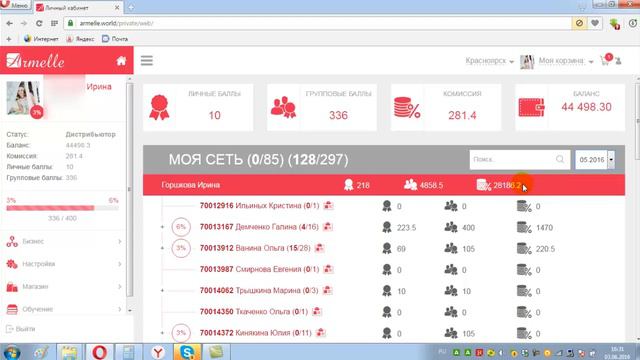Open card icon next to Ткаченко Ольга
640x360 pixels.
317,312
